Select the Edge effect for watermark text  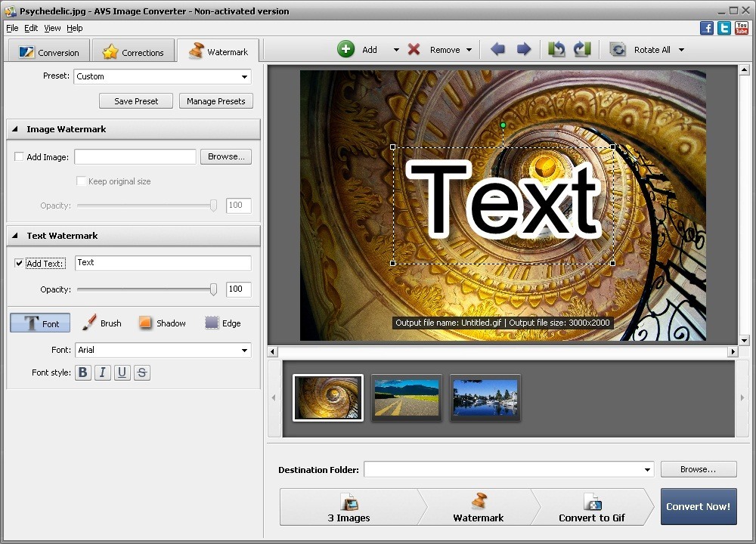222,323
